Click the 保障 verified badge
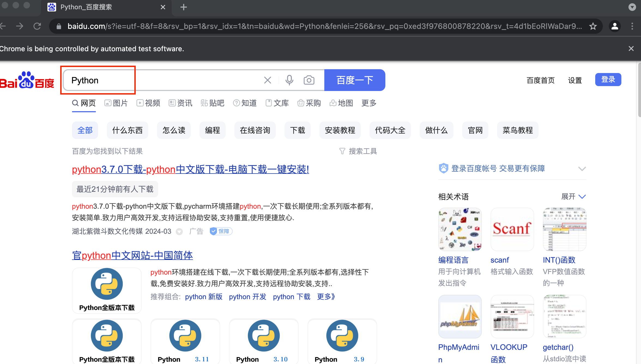Screen dimensions: 641x364 coord(221,231)
